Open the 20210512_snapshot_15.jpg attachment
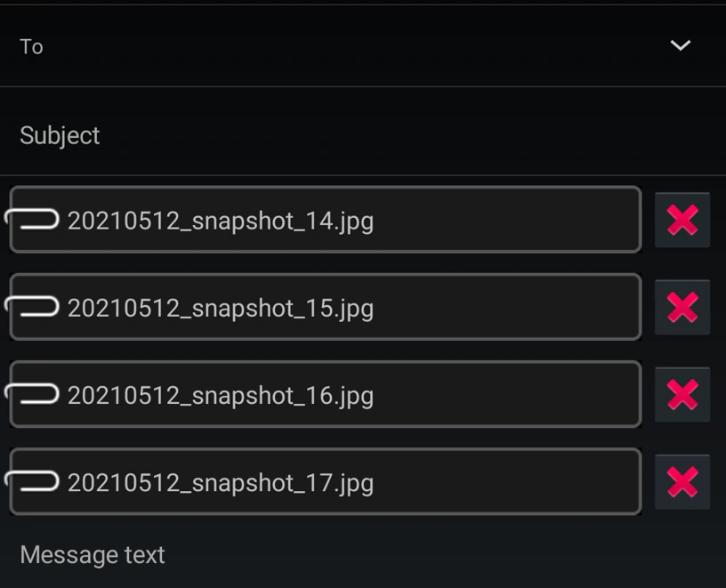The image size is (726, 588). (x=326, y=307)
